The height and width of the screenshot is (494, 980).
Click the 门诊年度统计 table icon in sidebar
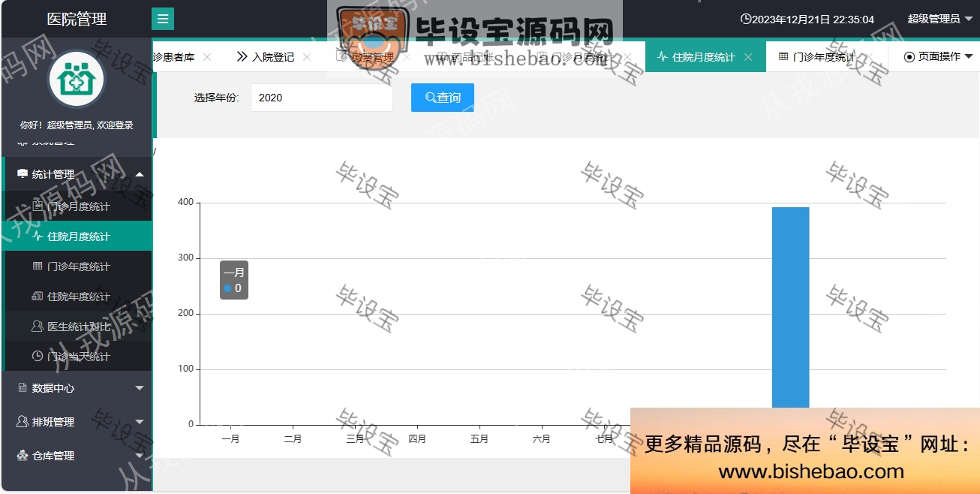[x=38, y=267]
